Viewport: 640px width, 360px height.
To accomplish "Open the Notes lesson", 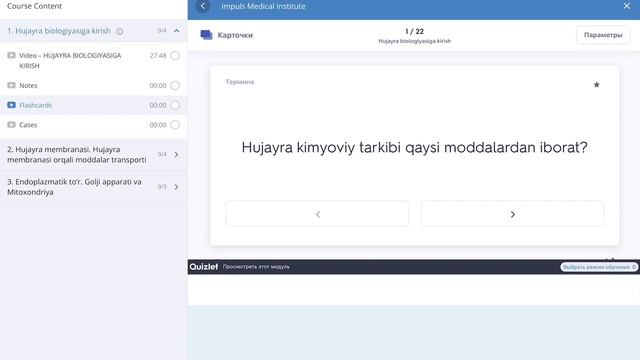I will [28, 85].
